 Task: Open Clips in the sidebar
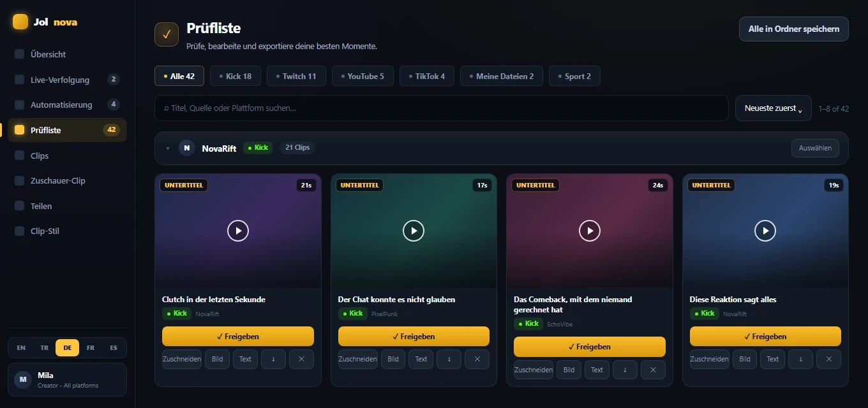tap(67, 156)
